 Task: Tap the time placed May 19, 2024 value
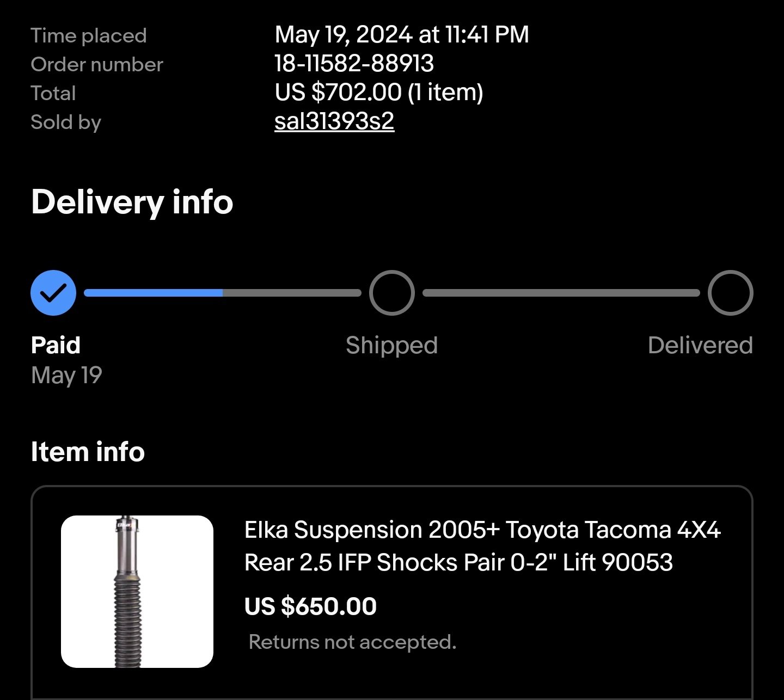click(x=402, y=35)
